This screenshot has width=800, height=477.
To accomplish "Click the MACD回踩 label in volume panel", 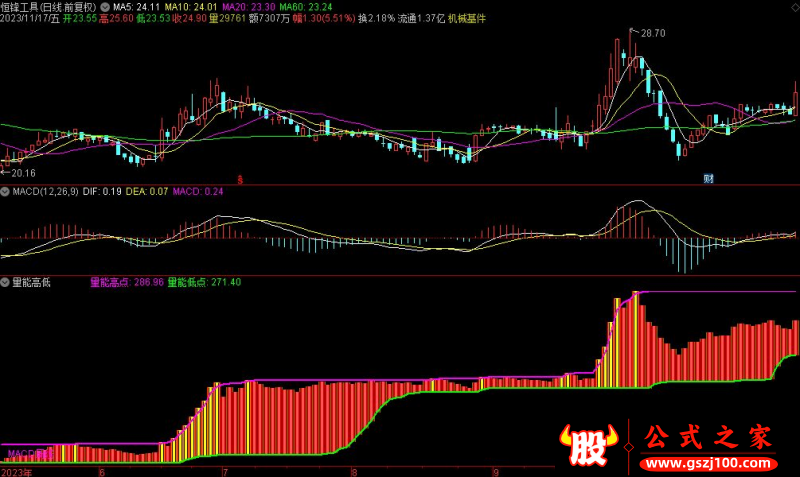I will click(30, 454).
